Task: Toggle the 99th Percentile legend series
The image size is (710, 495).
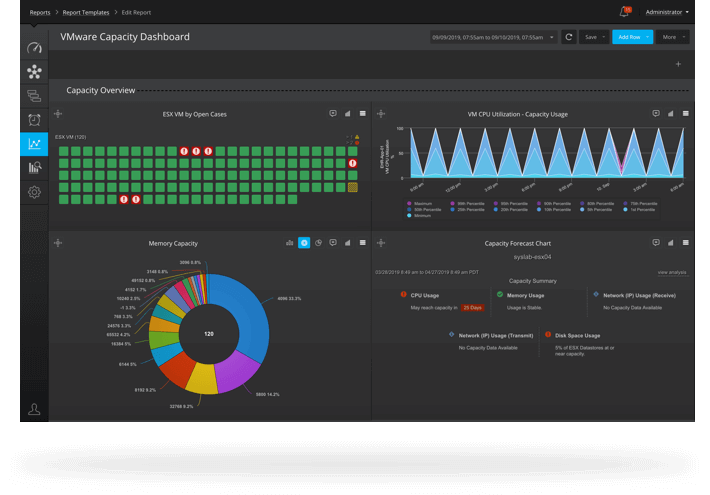Action: (467, 204)
